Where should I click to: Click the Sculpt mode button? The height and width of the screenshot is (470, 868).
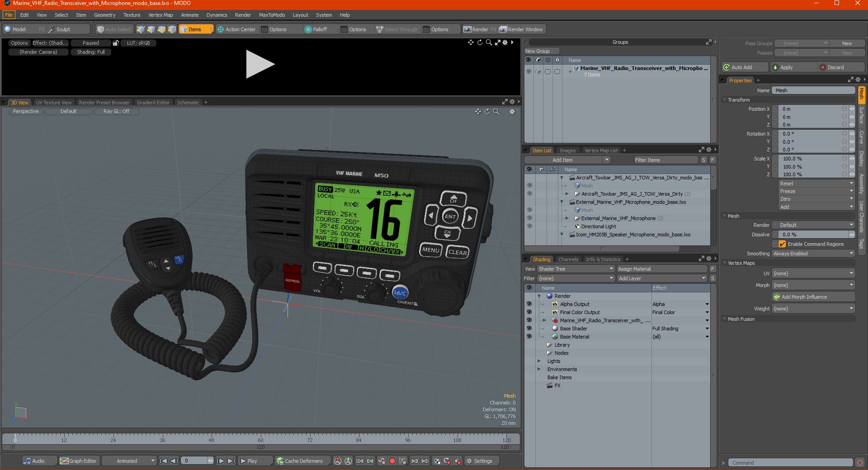pyautogui.click(x=69, y=29)
